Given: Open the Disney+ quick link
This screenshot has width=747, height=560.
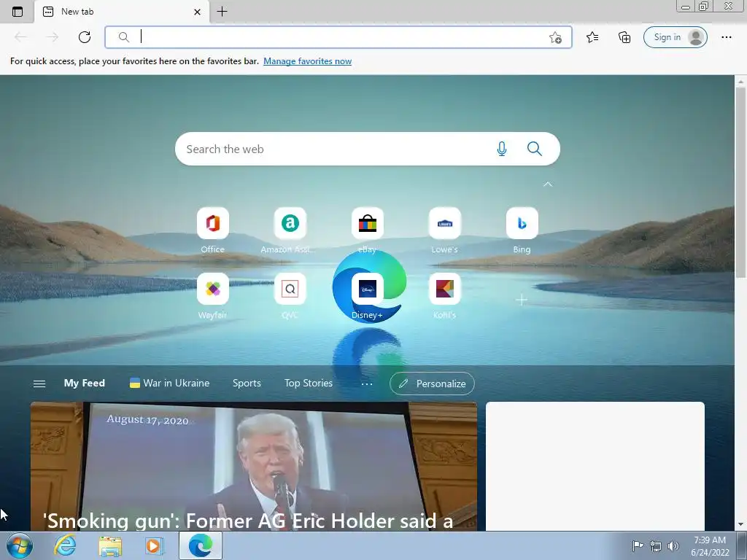Looking at the screenshot, I should [x=368, y=289].
